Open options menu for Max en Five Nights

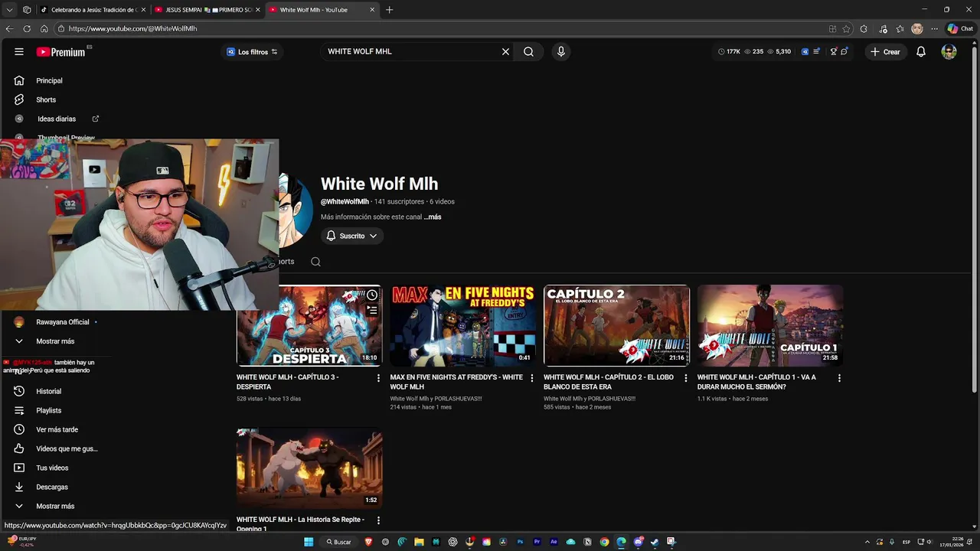(532, 378)
